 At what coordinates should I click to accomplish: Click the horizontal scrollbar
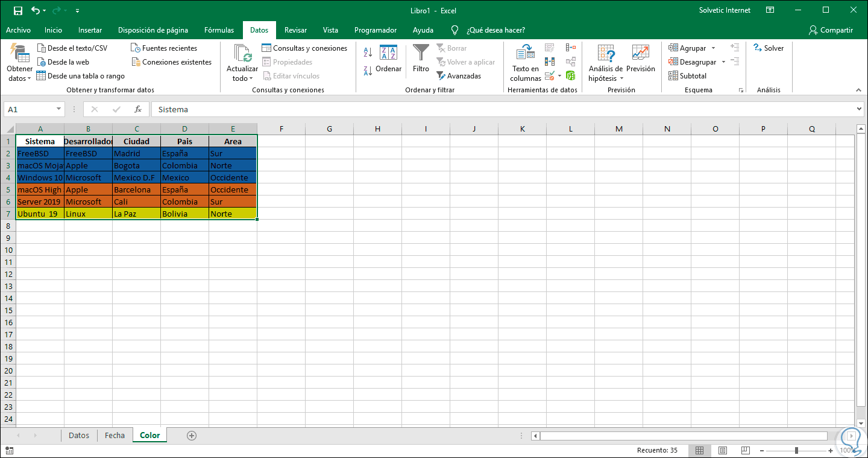coord(684,436)
